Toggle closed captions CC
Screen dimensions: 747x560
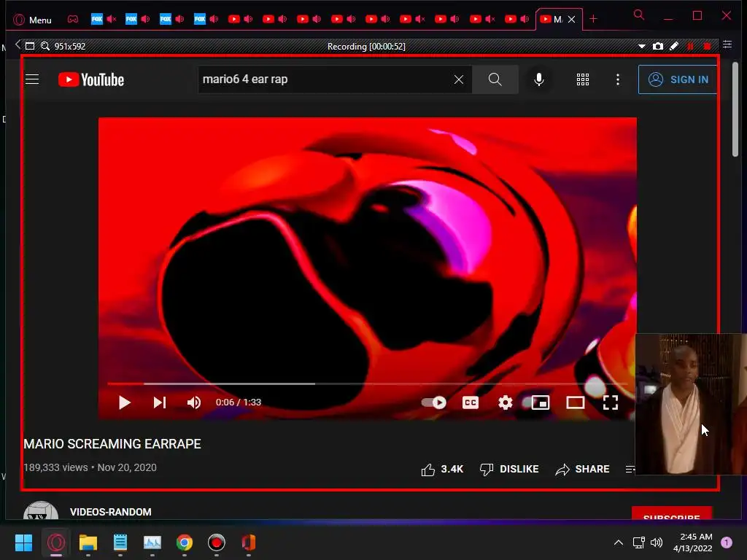[471, 402]
